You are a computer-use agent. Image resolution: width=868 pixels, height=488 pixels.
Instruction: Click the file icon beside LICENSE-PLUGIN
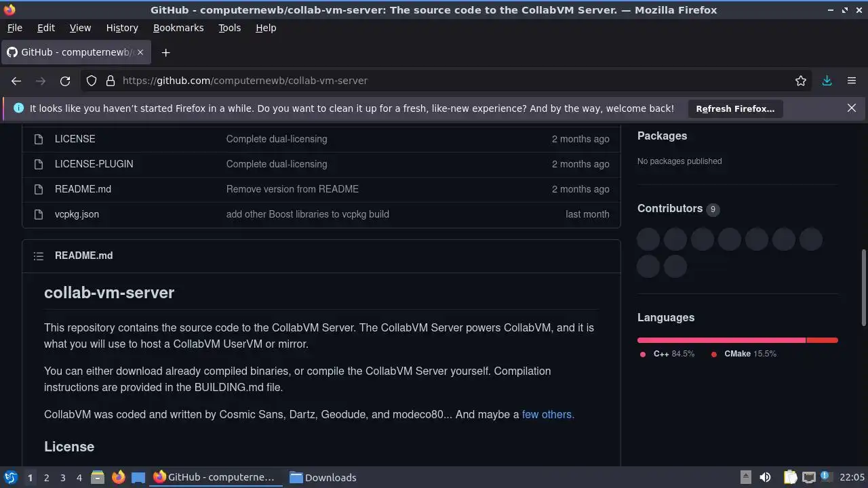coord(39,164)
